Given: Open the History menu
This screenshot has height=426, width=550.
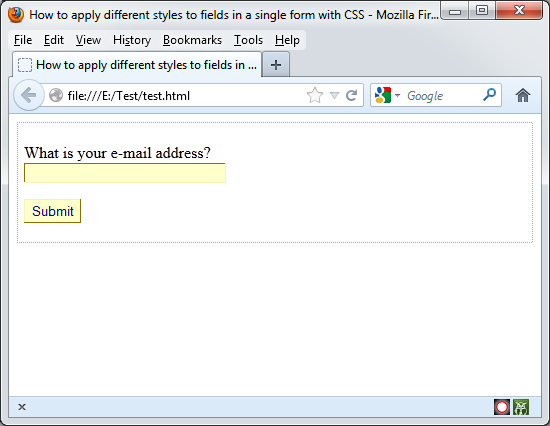Looking at the screenshot, I should (132, 40).
